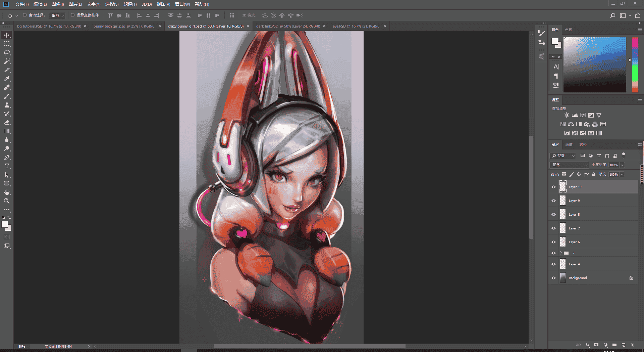Screen dimensions: 644x352
Task: Select the Magic Wand tool
Action: tap(7, 61)
